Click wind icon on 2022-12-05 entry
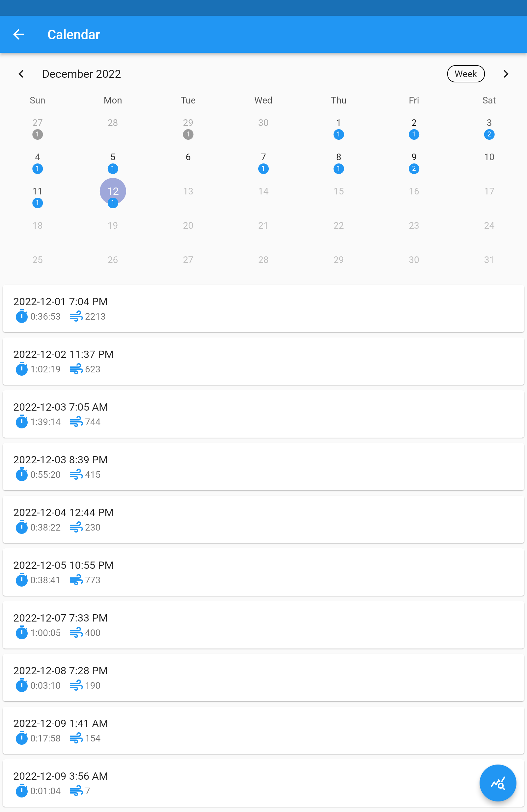527x812 pixels. pos(76,580)
